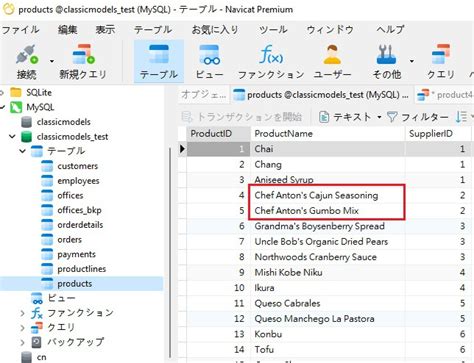
Task: Collapse the classicmodels_test database node
Action: (x=12, y=137)
